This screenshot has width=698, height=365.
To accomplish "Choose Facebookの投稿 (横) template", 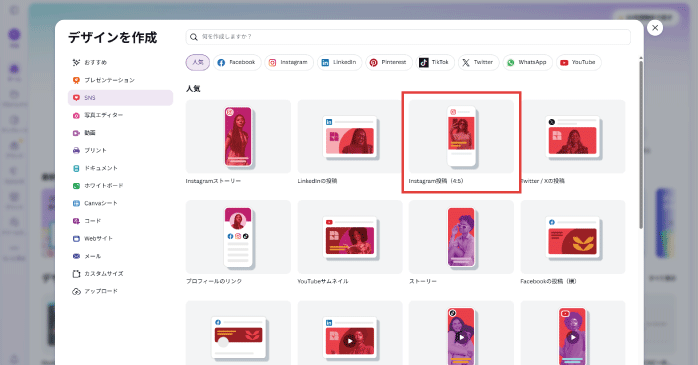I will [573, 243].
